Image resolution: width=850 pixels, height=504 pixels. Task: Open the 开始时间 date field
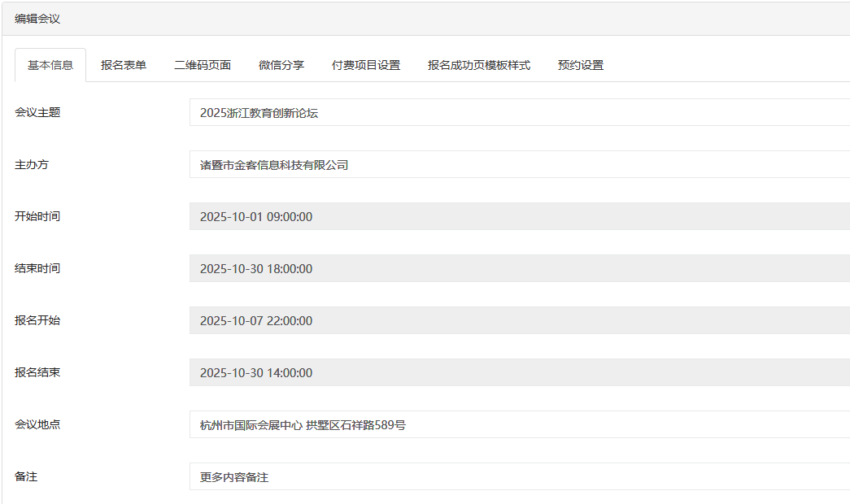point(519,217)
